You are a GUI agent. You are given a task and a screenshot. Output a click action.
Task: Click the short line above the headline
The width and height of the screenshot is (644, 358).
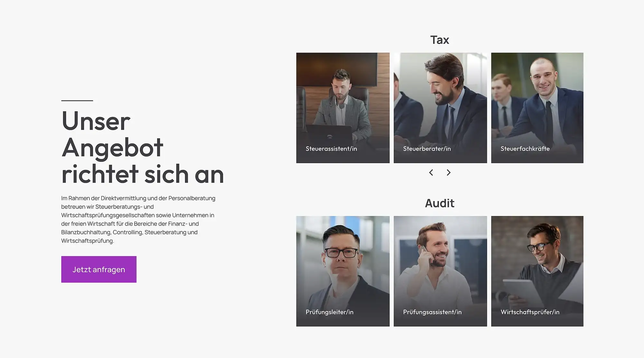pos(77,101)
